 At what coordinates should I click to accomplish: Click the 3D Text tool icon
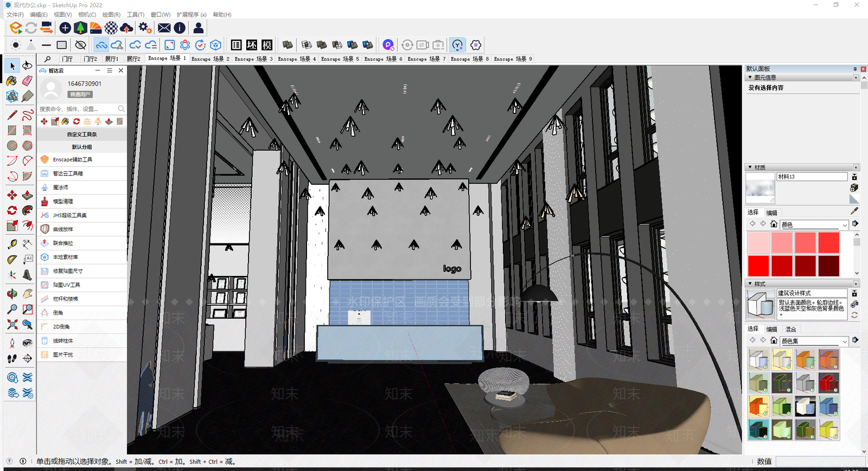pos(28,275)
